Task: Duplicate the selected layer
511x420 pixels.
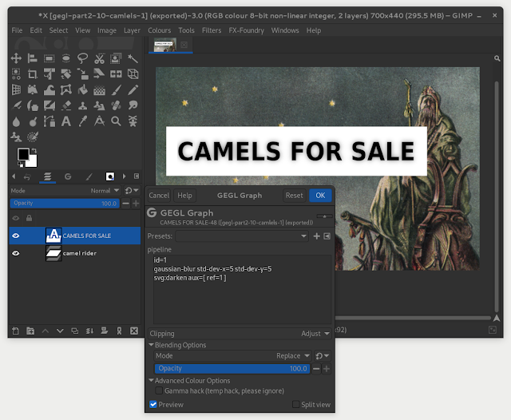Action: pyautogui.click(x=74, y=331)
